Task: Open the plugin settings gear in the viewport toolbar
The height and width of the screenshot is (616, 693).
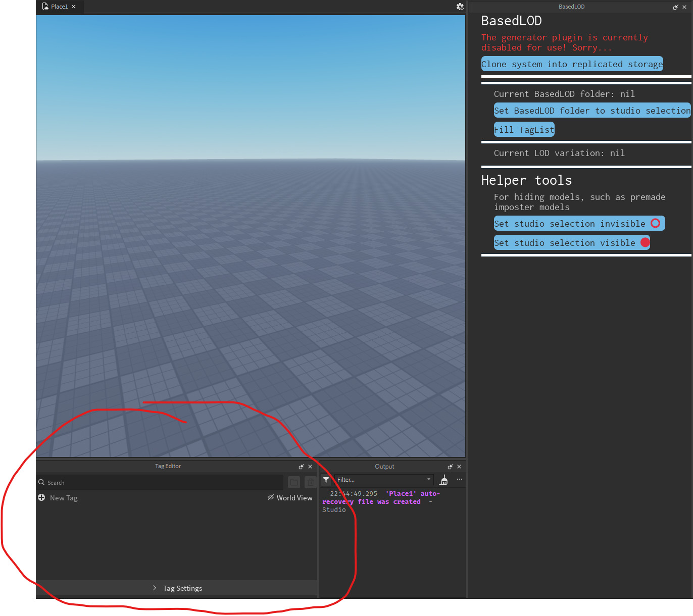Action: click(x=460, y=7)
